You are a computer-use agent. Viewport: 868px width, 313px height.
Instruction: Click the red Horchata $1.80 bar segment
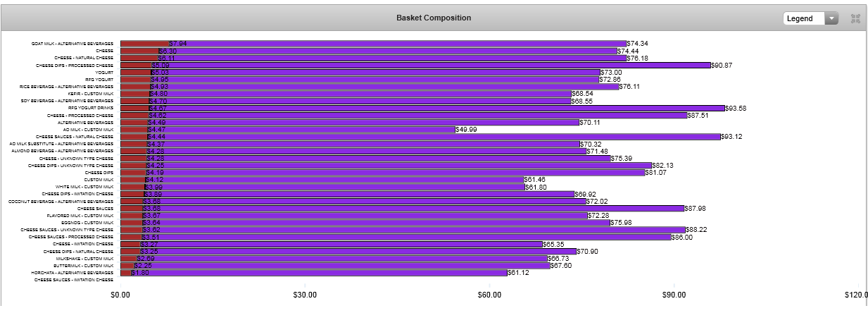(125, 273)
